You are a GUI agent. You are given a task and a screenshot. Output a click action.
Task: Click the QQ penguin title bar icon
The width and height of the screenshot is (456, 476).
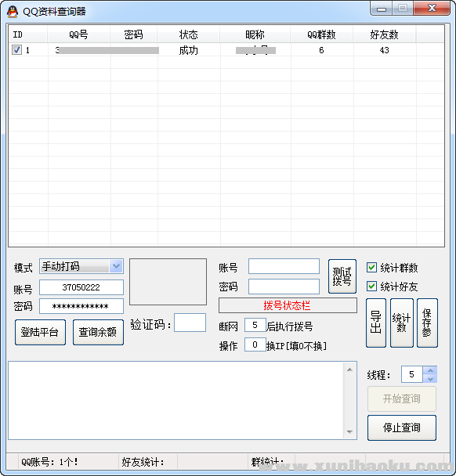pyautogui.click(x=13, y=12)
